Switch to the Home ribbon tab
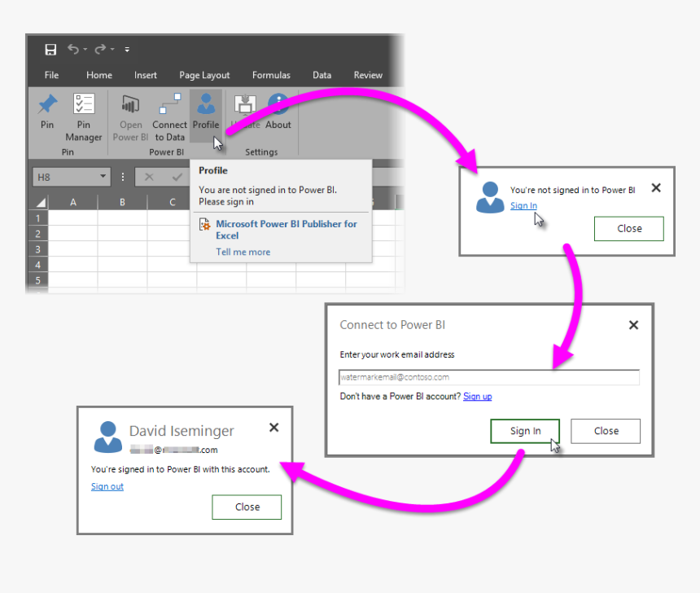 coord(99,75)
